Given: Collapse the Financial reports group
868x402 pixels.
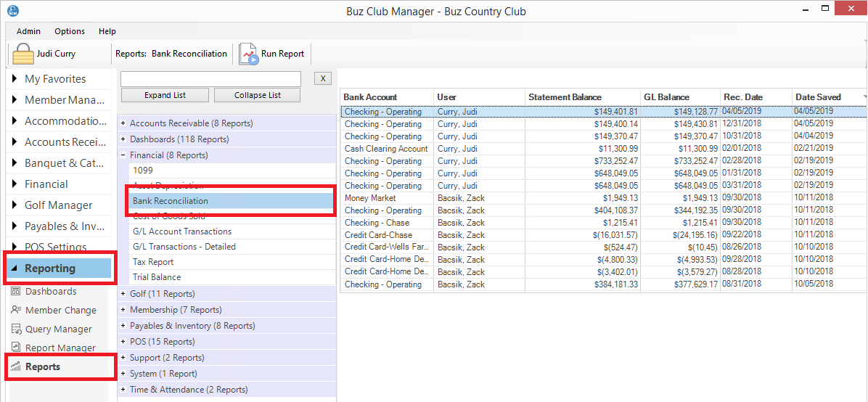Looking at the screenshot, I should pyautogui.click(x=123, y=155).
